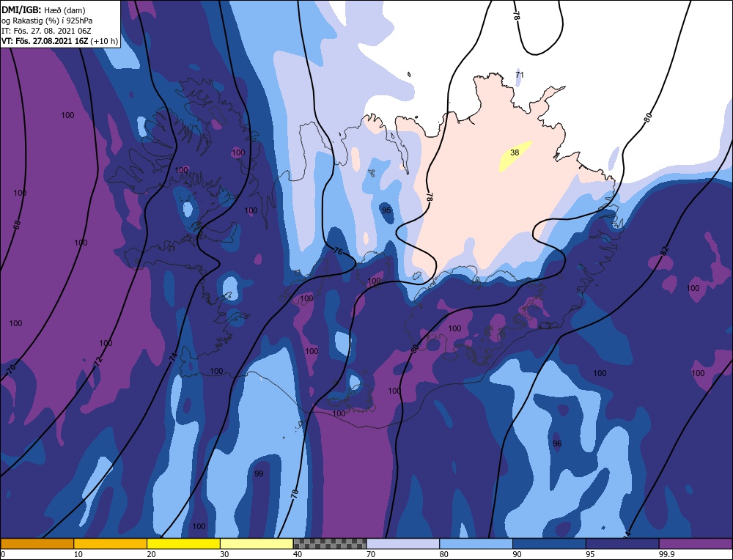This screenshot has width=733, height=560.
Task: Click the checkered 40–70 legend swatch
Action: tap(330, 544)
